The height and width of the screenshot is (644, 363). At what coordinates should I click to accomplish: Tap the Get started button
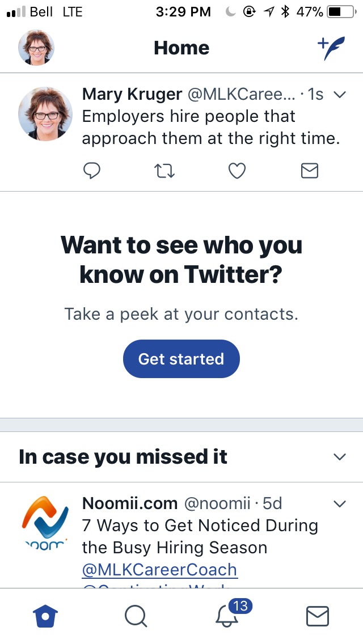181,359
